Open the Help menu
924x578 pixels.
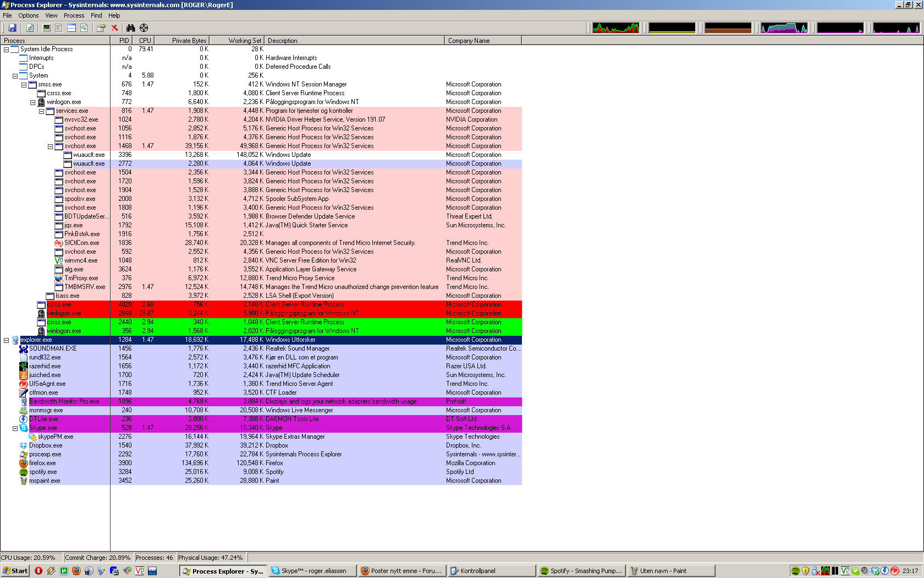pyautogui.click(x=114, y=15)
